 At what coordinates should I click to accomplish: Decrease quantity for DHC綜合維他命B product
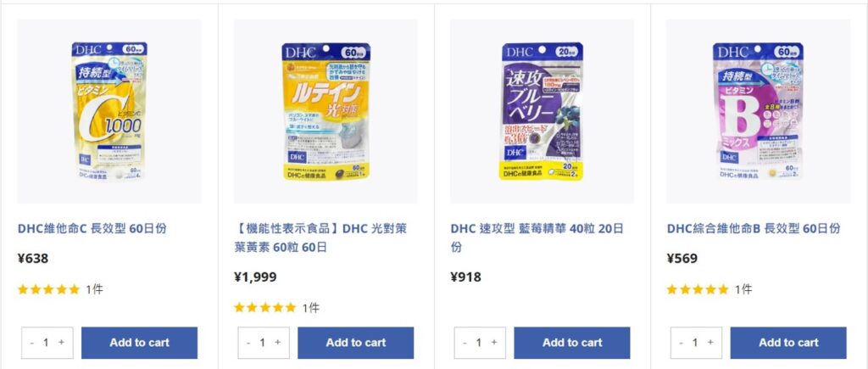[682, 343]
